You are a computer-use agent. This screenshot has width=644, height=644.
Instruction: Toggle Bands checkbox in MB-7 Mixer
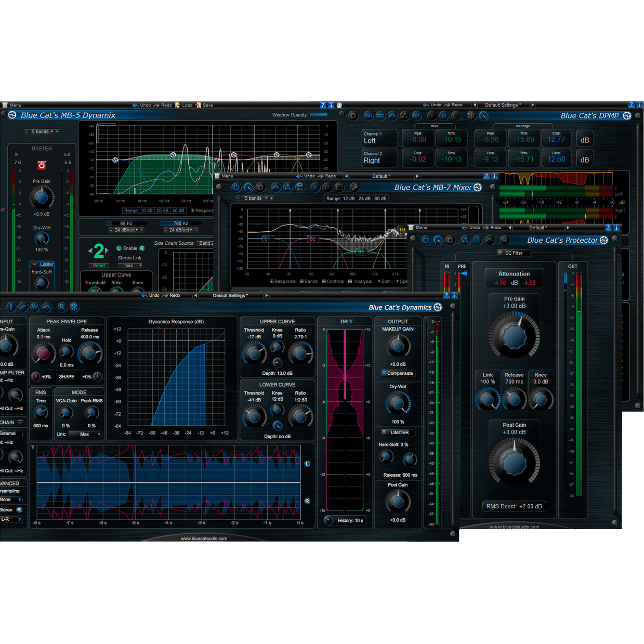coord(308,282)
